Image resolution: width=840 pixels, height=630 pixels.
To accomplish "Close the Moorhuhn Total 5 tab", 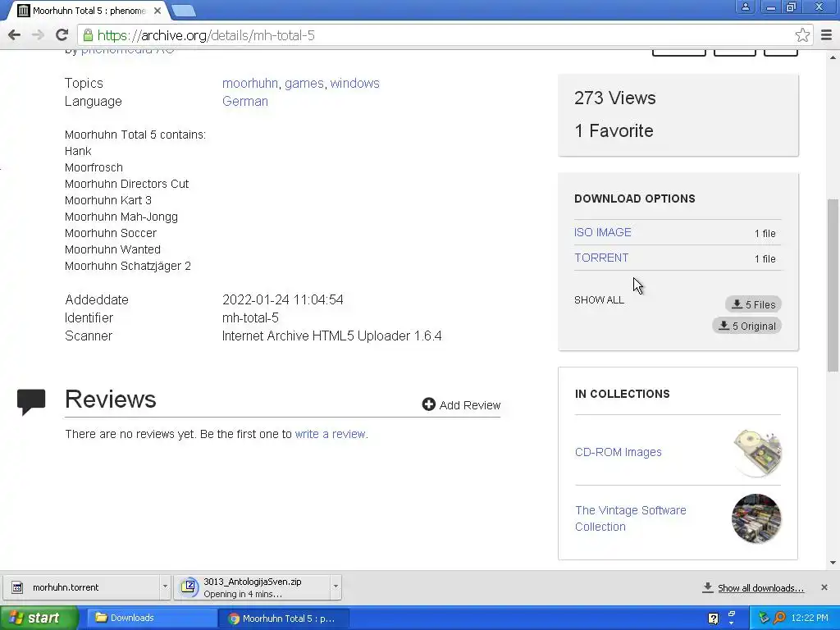I will [x=157, y=11].
